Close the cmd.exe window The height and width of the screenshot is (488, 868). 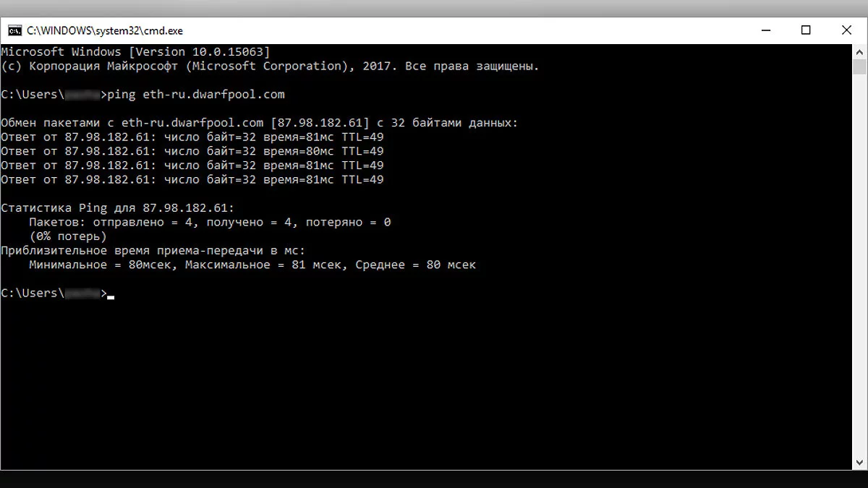click(x=846, y=30)
